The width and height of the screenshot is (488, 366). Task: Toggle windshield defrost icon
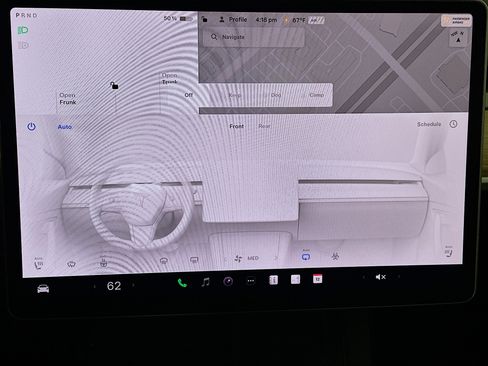(71, 264)
